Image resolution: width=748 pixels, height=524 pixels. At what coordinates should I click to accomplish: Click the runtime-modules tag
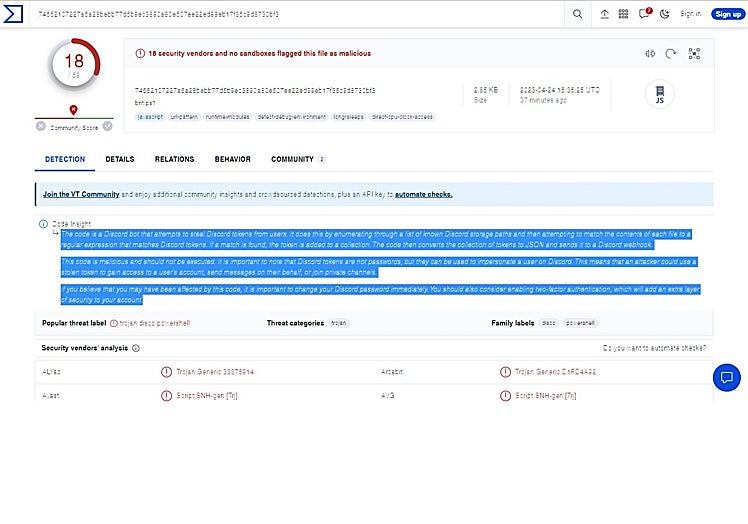tap(228, 117)
